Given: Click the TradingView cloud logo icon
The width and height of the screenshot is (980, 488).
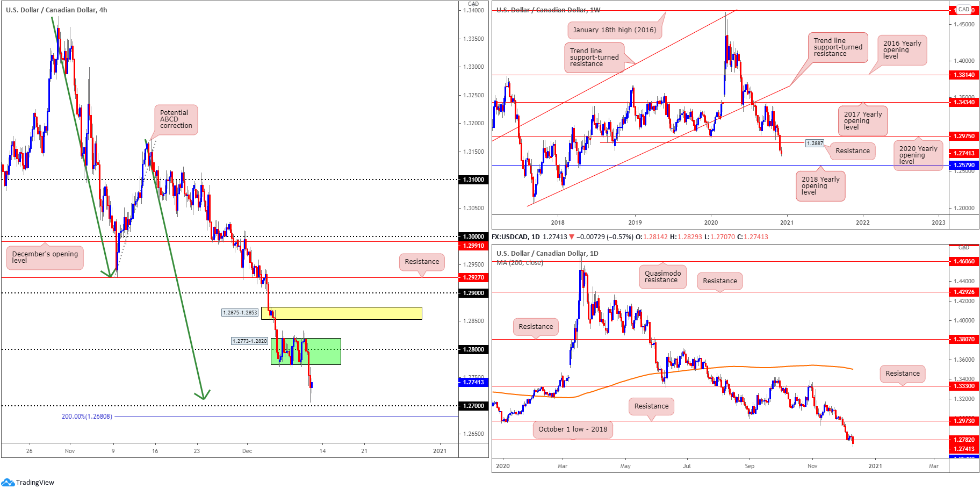Looking at the screenshot, I should point(8,482).
